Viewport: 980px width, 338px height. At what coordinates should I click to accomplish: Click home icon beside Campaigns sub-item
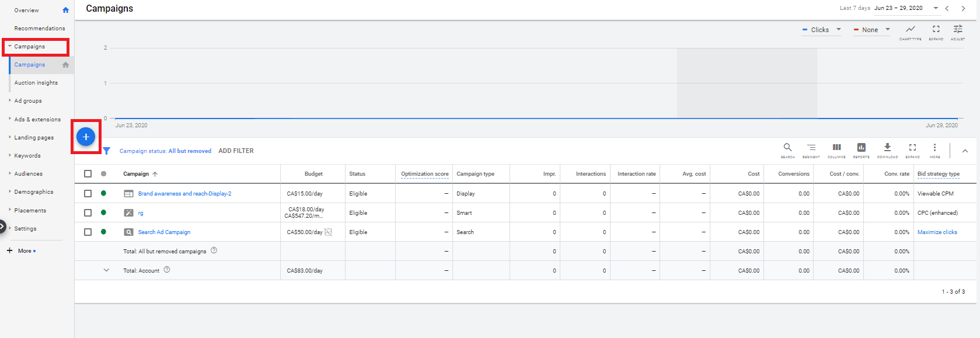[65, 65]
